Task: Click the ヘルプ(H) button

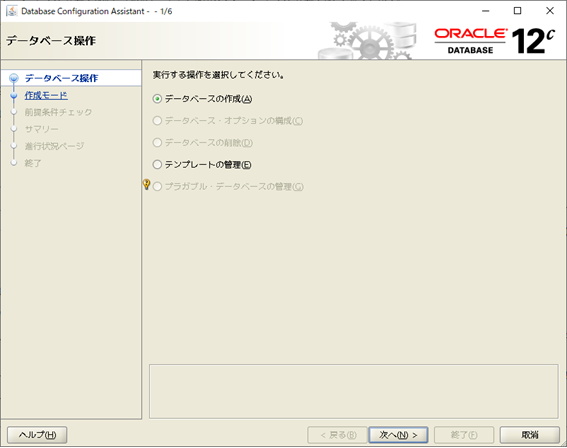Action: (x=37, y=435)
